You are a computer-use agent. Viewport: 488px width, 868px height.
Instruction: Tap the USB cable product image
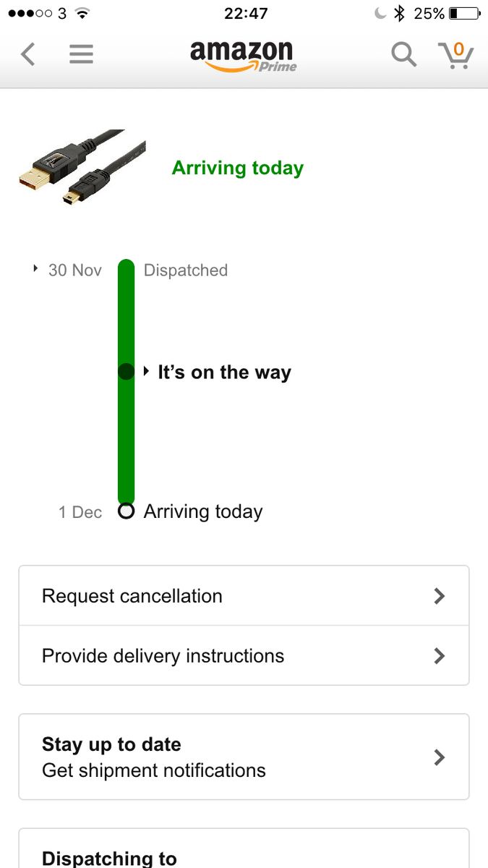point(72,166)
